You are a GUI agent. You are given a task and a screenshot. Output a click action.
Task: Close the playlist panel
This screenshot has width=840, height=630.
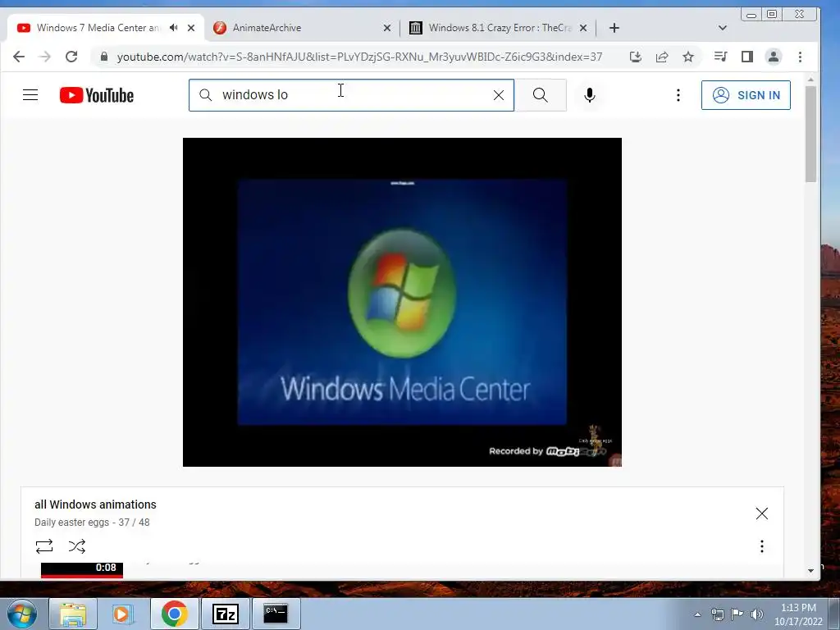762,514
